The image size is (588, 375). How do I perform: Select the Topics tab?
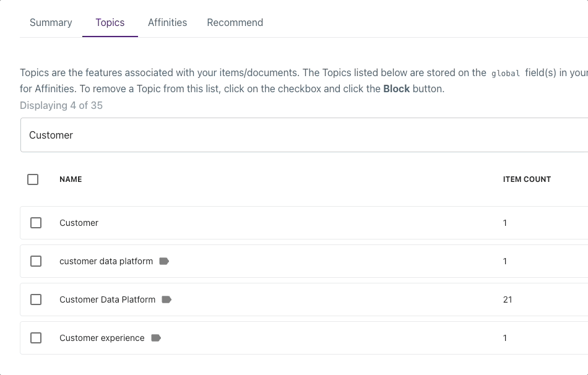[x=110, y=22]
